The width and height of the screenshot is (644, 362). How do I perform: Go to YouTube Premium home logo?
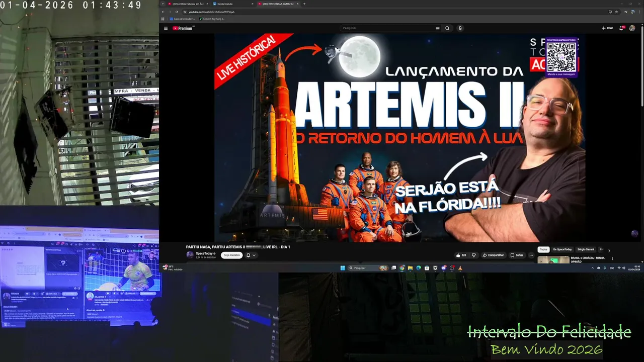tap(183, 28)
